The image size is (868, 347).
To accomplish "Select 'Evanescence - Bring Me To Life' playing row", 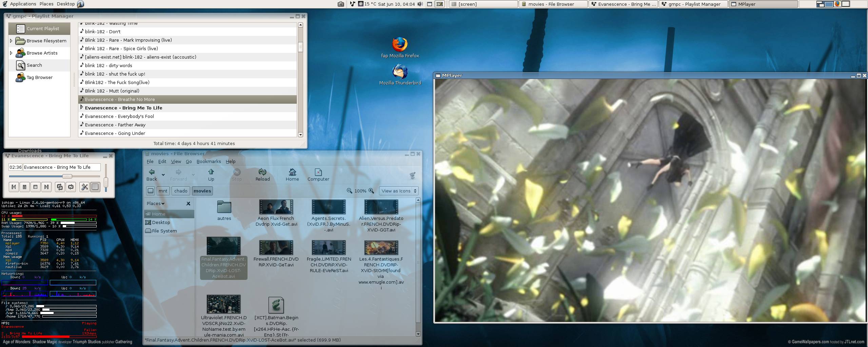I will [188, 108].
